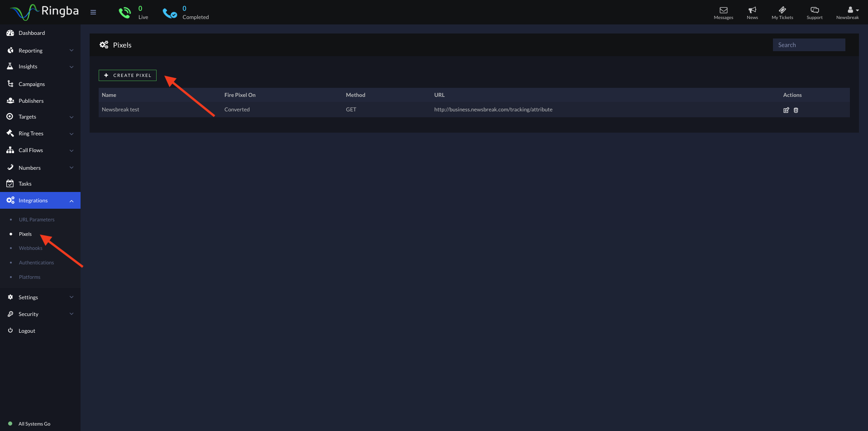Click the Actions column header
This screenshot has height=431, width=868.
coord(792,95)
